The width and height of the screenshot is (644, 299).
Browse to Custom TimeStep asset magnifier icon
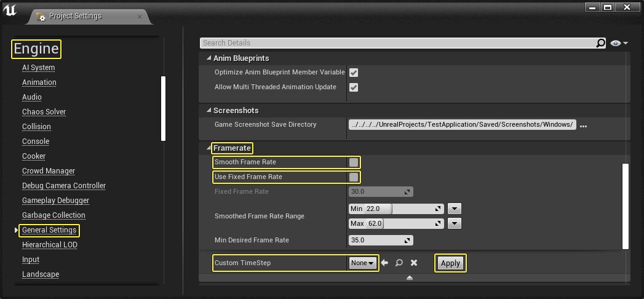(399, 263)
